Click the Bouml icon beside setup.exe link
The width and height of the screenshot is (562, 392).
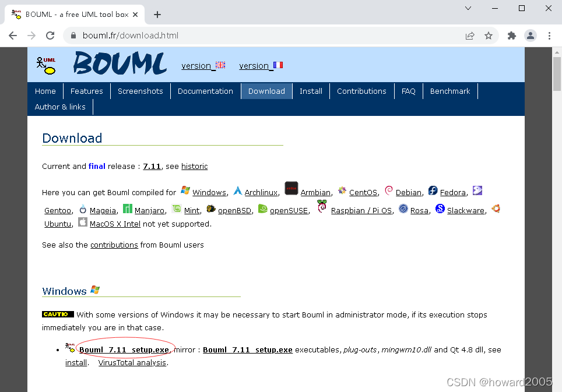tap(70, 348)
